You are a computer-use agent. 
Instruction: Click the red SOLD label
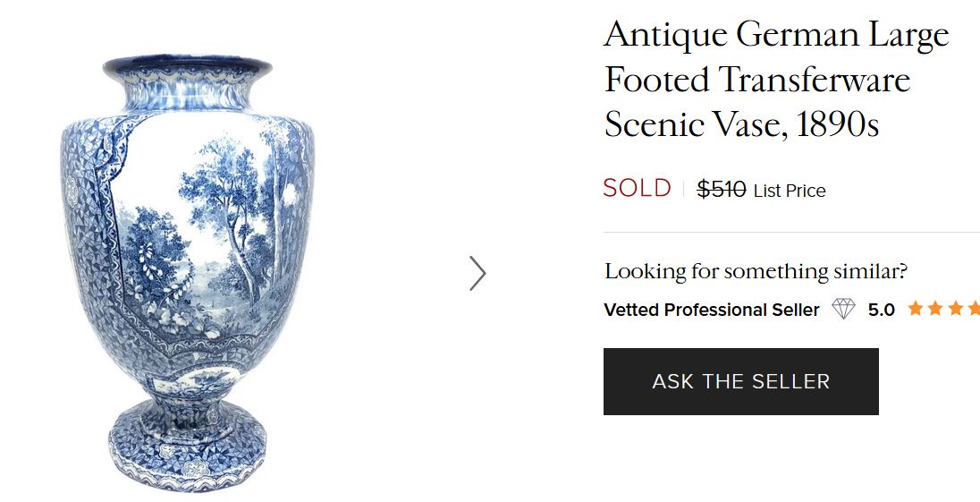[637, 189]
